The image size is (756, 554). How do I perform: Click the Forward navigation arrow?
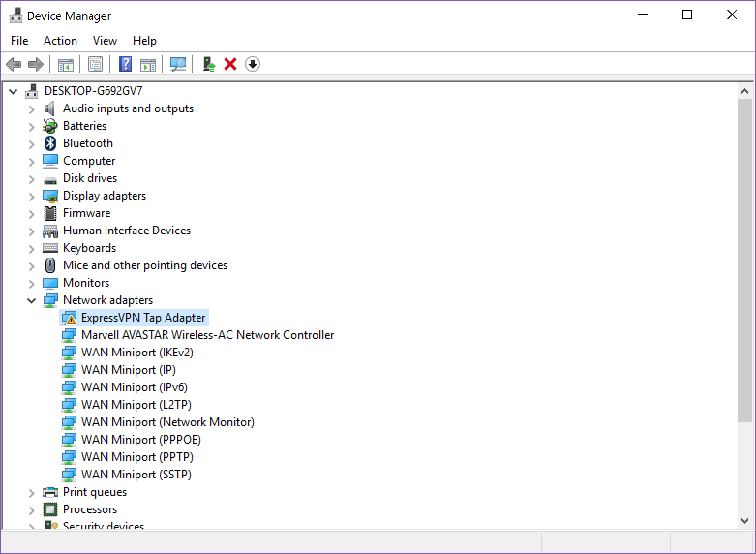(x=35, y=63)
